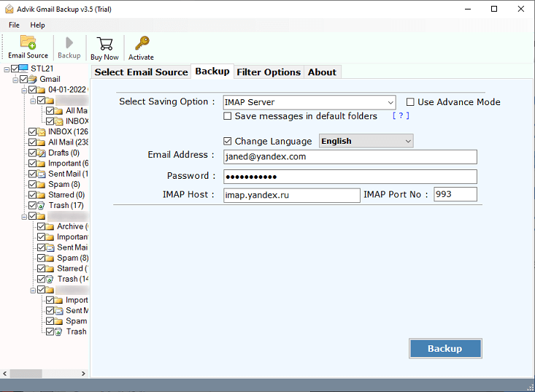Uncheck the INBOX (126 folder checkbox

(32, 131)
